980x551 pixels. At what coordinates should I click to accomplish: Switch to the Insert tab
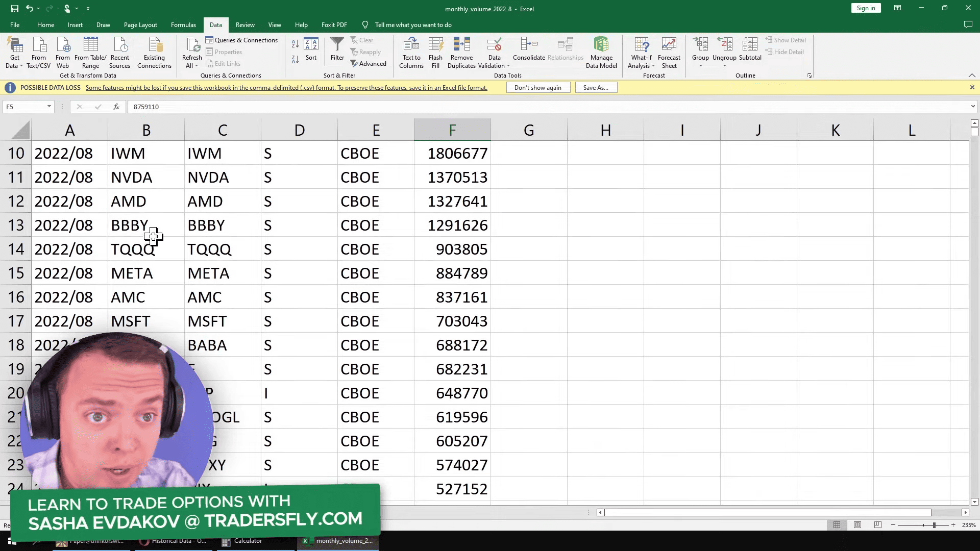[75, 25]
